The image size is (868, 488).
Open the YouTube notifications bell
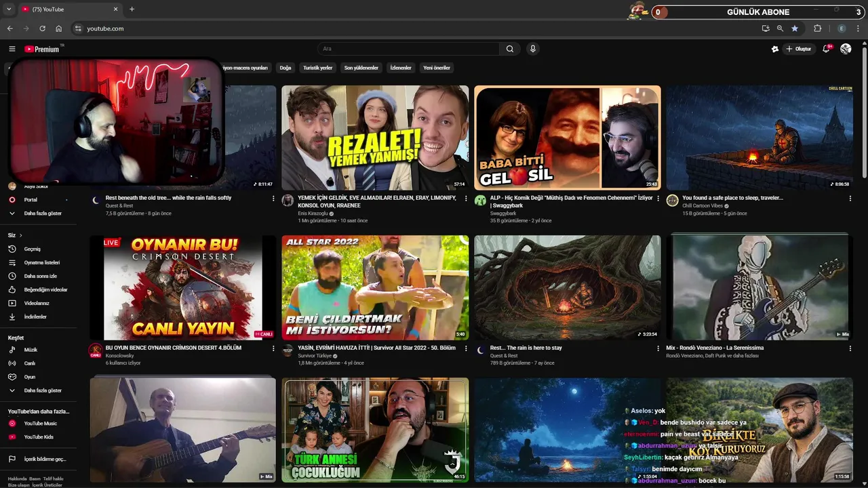pyautogui.click(x=826, y=49)
